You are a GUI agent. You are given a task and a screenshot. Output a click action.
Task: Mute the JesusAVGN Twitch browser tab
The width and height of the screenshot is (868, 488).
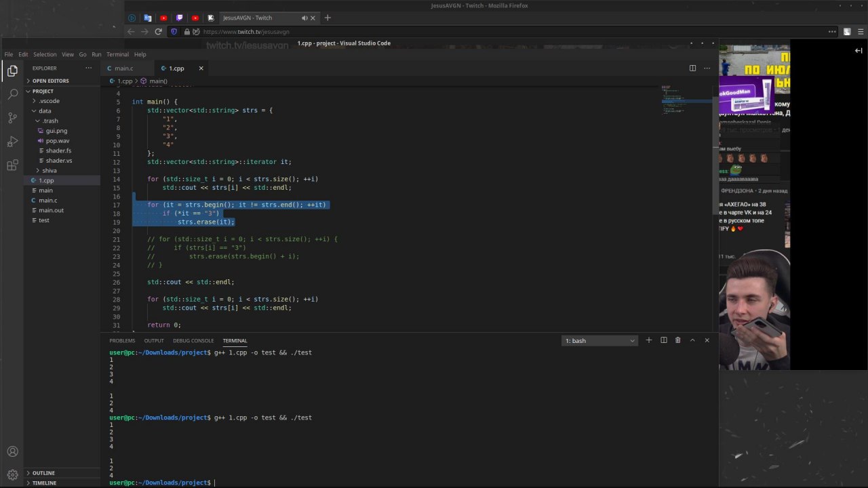click(x=304, y=18)
